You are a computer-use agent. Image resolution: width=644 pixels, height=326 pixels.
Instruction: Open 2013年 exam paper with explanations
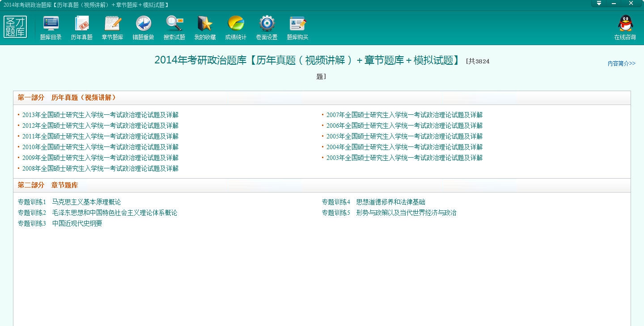click(100, 115)
